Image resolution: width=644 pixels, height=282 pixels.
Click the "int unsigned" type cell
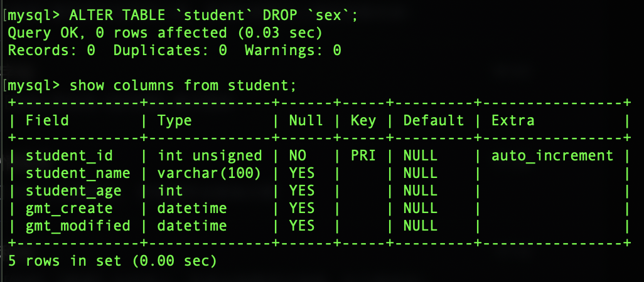tap(209, 155)
